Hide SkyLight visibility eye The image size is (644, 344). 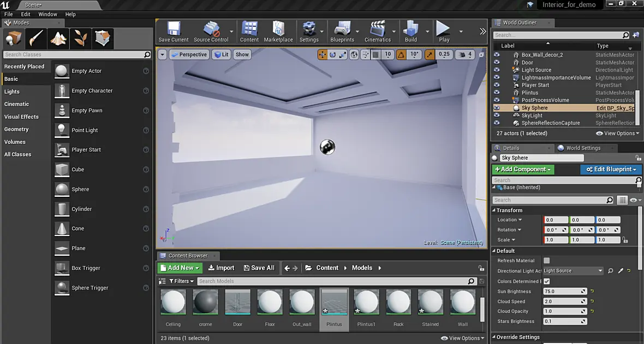pos(497,116)
